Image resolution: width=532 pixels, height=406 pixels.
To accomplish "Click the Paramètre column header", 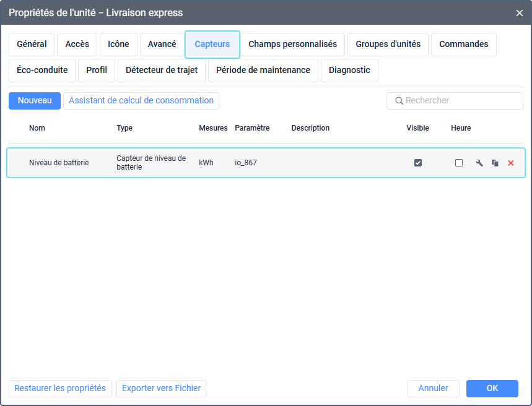I will coord(252,128).
